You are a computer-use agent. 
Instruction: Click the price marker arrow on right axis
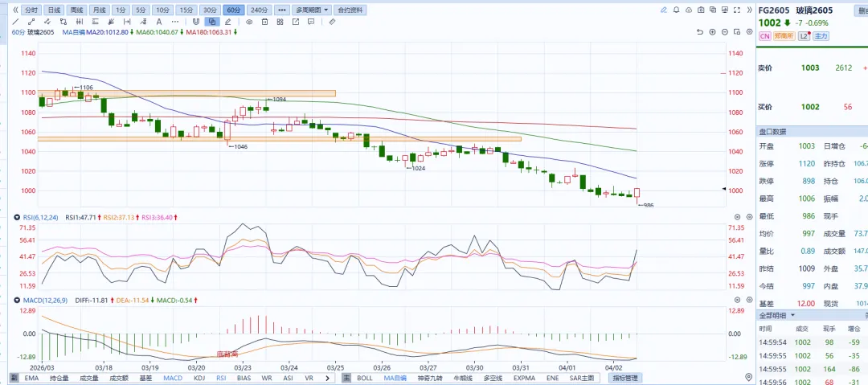(x=725, y=190)
